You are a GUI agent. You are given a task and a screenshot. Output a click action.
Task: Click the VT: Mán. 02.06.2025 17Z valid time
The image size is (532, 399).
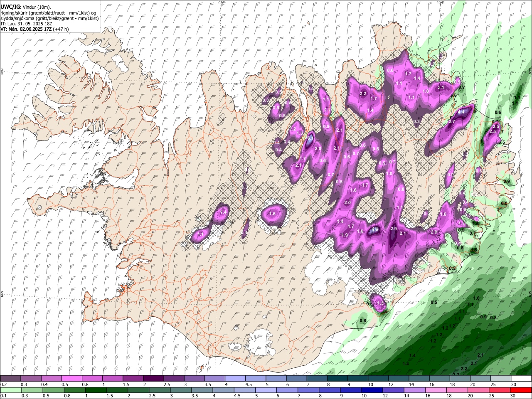click(35, 29)
